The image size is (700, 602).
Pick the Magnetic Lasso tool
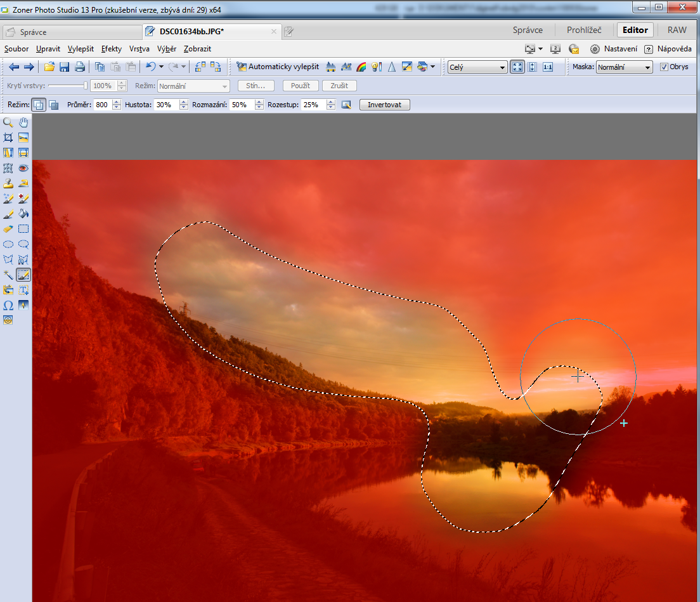pyautogui.click(x=23, y=259)
